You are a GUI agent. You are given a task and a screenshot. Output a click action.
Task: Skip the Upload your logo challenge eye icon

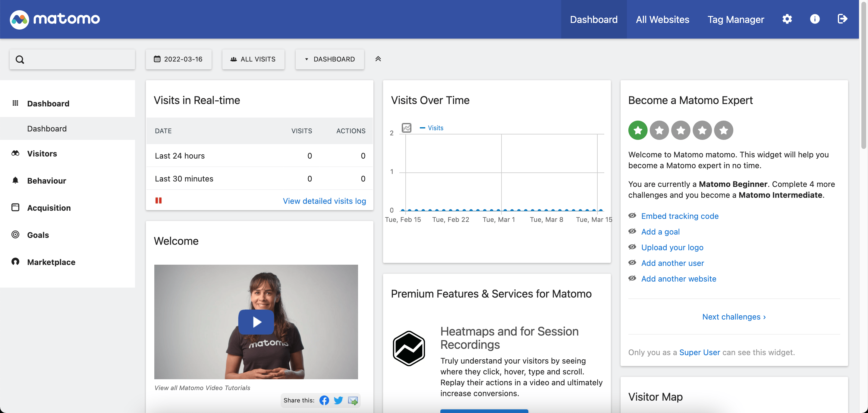click(632, 247)
